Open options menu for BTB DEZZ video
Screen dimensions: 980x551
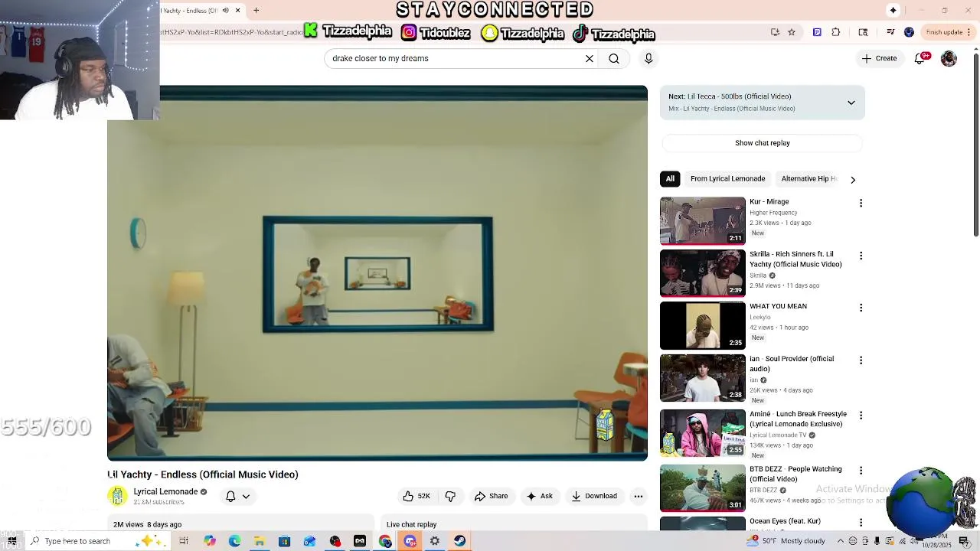click(861, 470)
